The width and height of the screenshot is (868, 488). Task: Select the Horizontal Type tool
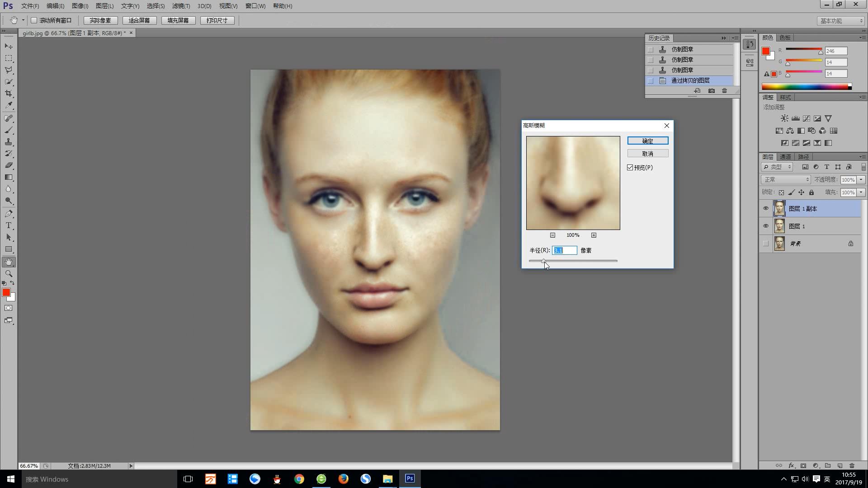(x=9, y=225)
